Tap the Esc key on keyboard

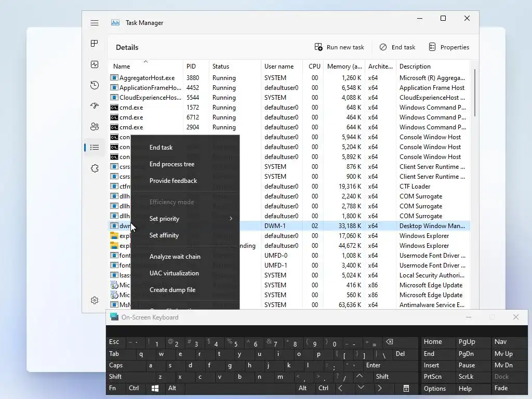point(116,342)
